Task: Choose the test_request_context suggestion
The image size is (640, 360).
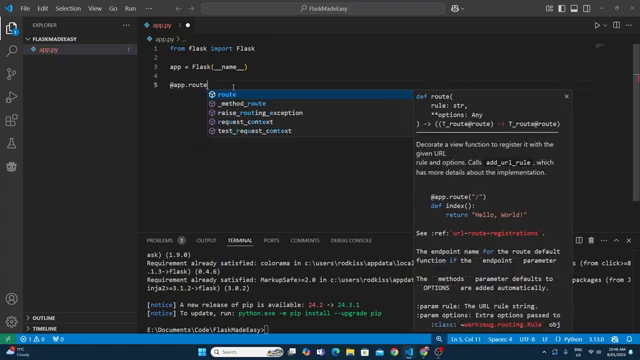Action: (x=310, y=131)
